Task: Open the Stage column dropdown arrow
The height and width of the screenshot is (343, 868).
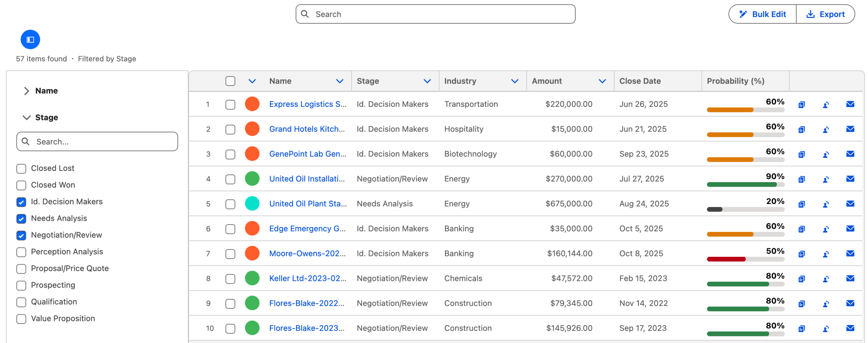Action: click(x=427, y=81)
